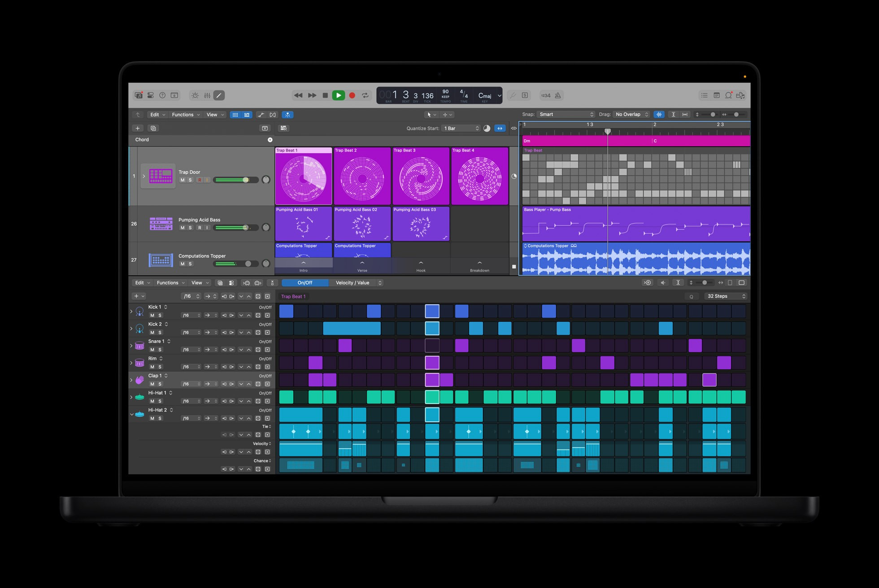Screen dimensions: 879x588
Task: Select the Trap Beat 2 cell in Live Loops
Action: click(x=362, y=176)
